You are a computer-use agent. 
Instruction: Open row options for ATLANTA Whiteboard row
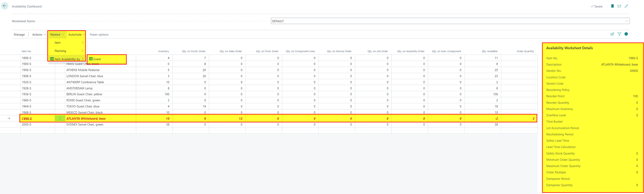click(x=60, y=119)
